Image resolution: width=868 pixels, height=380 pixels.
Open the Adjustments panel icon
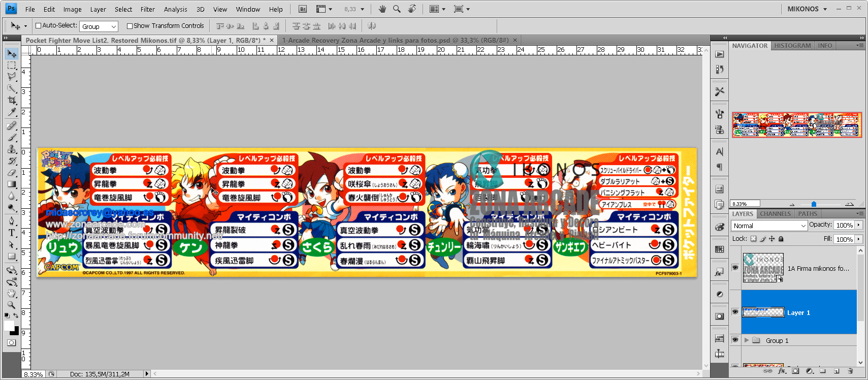[720, 294]
